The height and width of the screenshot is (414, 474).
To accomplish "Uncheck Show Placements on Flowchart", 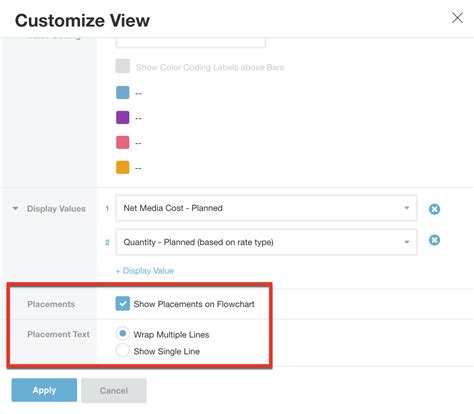I will click(x=123, y=304).
